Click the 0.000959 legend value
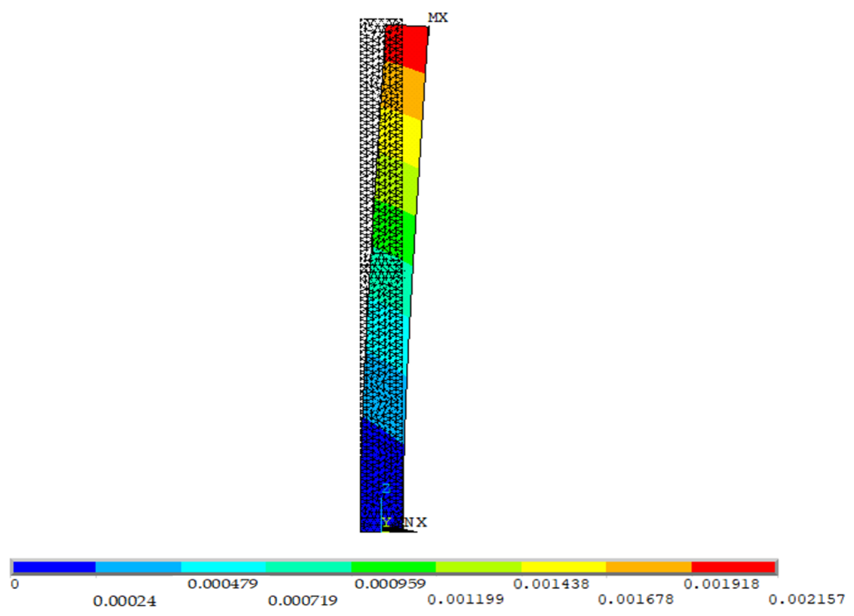The height and width of the screenshot is (616, 854). (390, 584)
